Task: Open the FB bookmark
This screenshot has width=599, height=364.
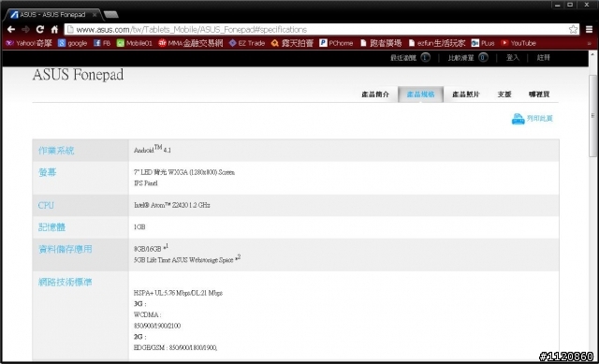Action: coord(102,43)
